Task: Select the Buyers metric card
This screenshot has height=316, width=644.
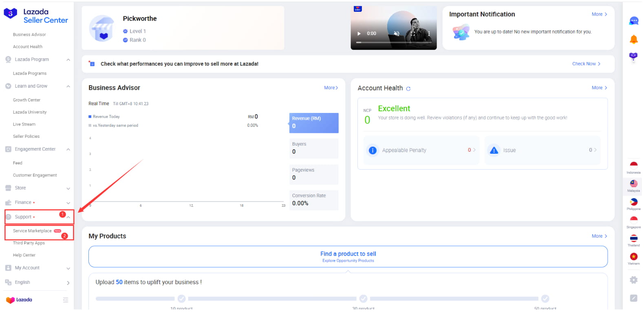Action: point(314,148)
